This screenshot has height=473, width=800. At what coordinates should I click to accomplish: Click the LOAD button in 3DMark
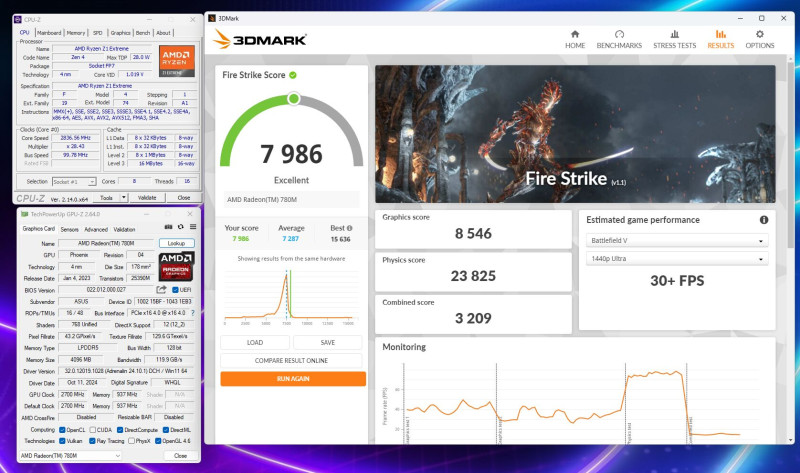[255, 342]
